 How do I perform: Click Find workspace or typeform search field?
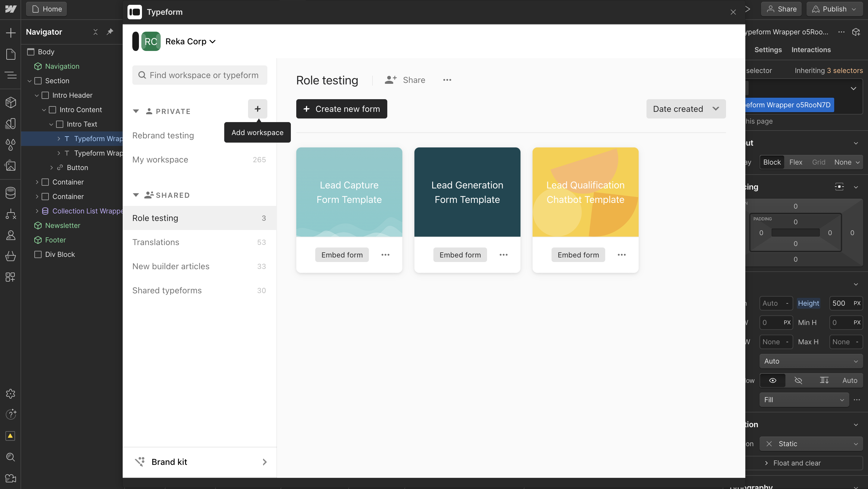pos(200,75)
